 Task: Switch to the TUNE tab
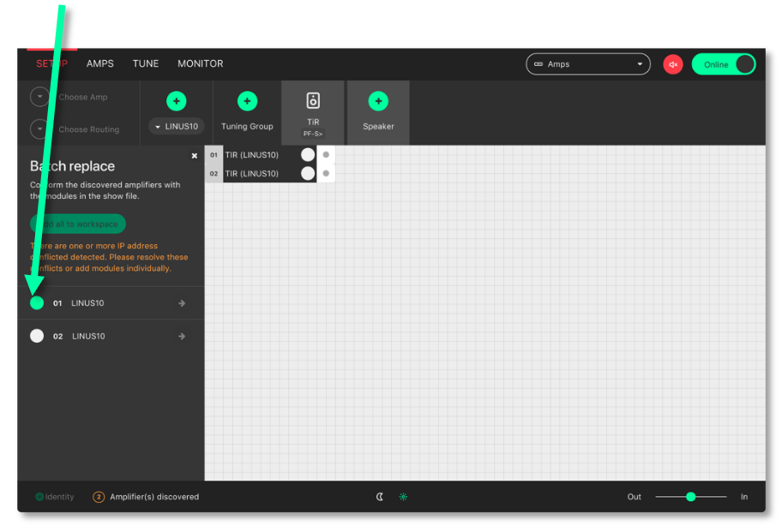(146, 64)
